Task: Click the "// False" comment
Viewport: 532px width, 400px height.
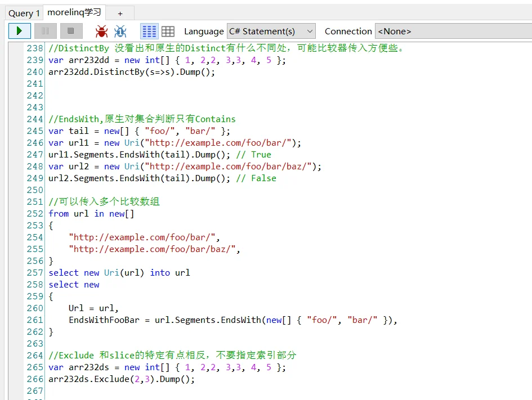Action: (x=256, y=178)
